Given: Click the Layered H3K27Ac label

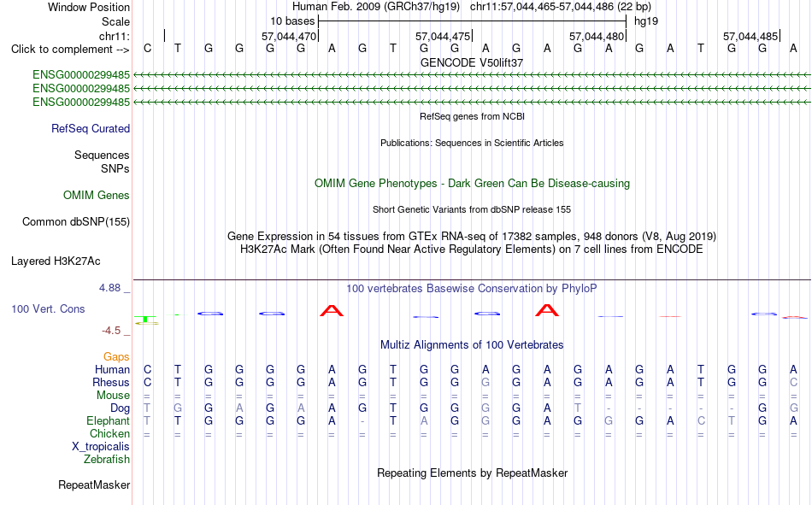Looking at the screenshot, I should pos(56,261).
